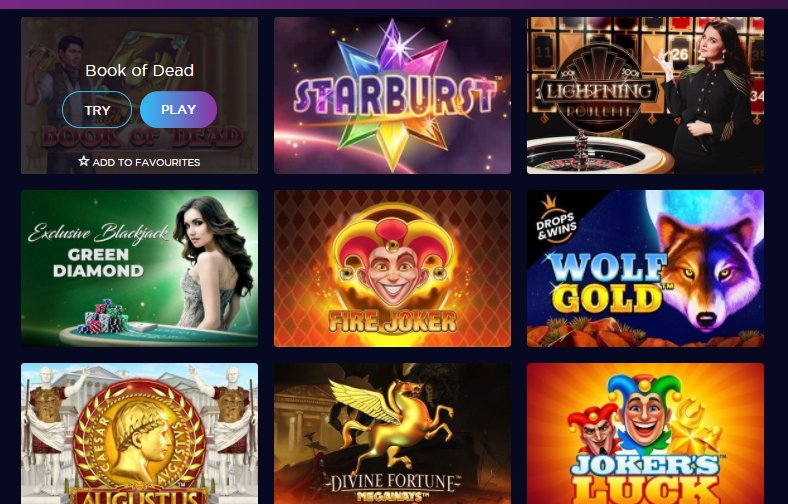
Task: Click the PLAY button for Book of Dead
Action: tap(178, 110)
